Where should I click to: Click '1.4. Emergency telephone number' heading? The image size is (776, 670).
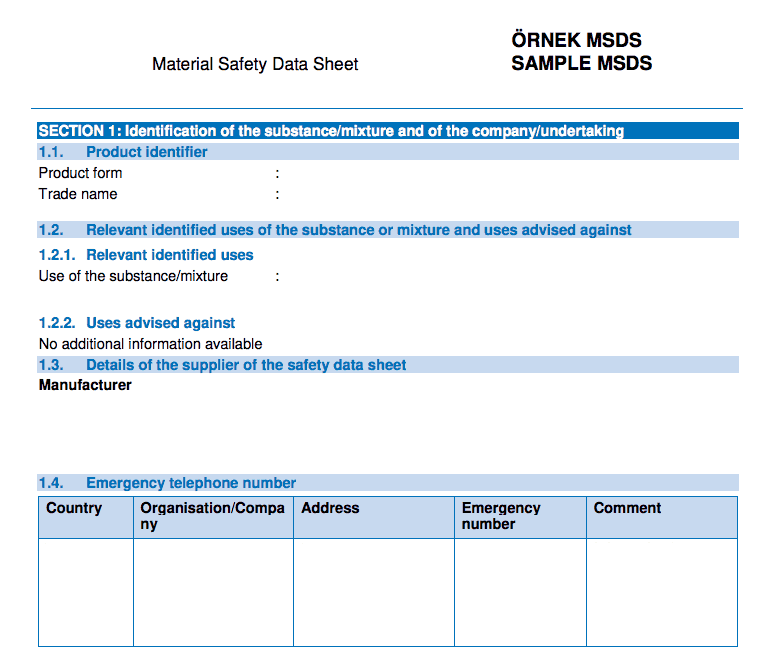[x=388, y=482]
